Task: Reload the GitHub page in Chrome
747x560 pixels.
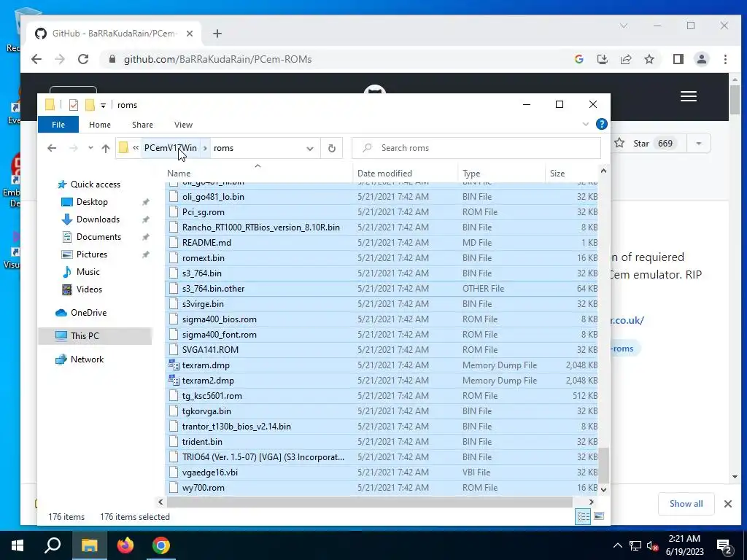Action: point(83,59)
